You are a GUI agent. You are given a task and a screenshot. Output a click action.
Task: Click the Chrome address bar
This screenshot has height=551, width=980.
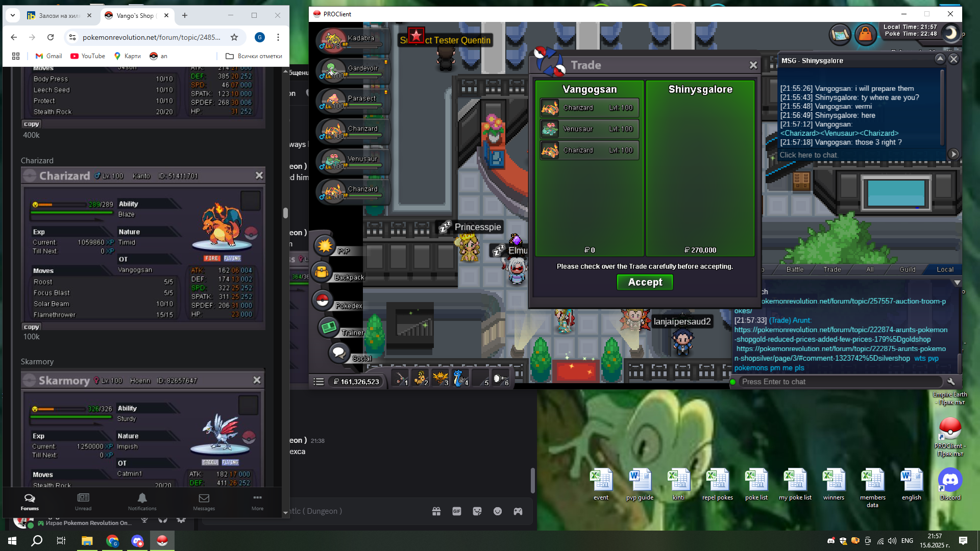click(151, 37)
